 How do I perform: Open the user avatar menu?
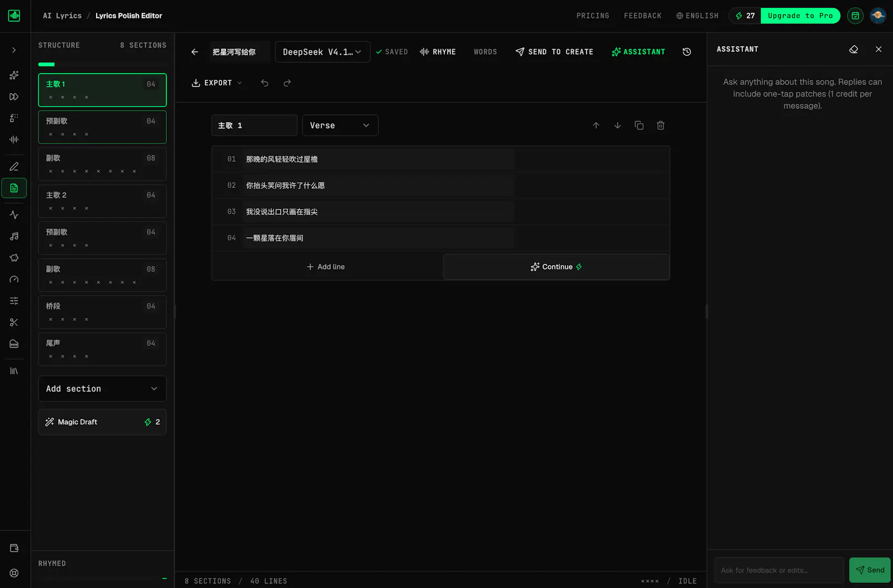tap(878, 16)
